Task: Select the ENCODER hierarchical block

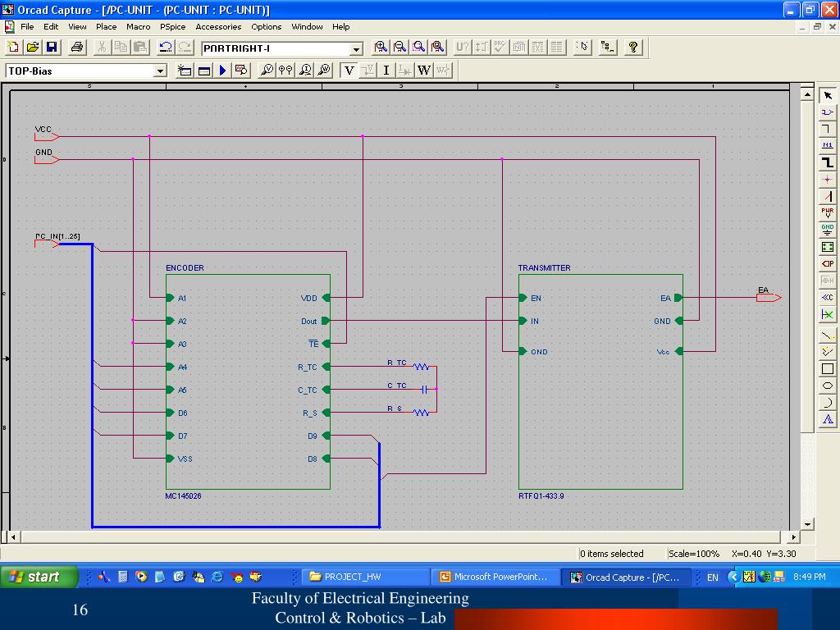Action: click(248, 382)
